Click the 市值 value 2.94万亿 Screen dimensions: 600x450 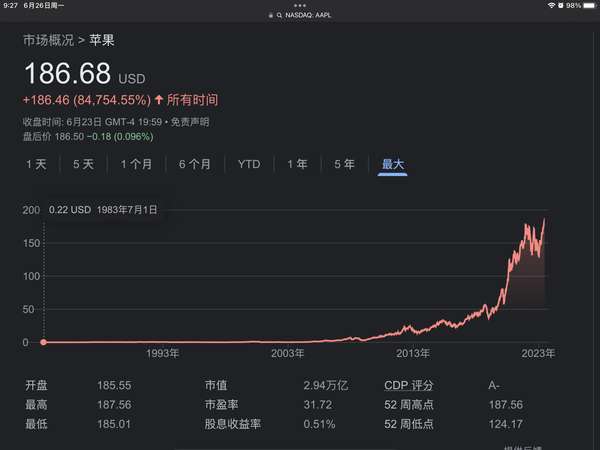click(326, 385)
